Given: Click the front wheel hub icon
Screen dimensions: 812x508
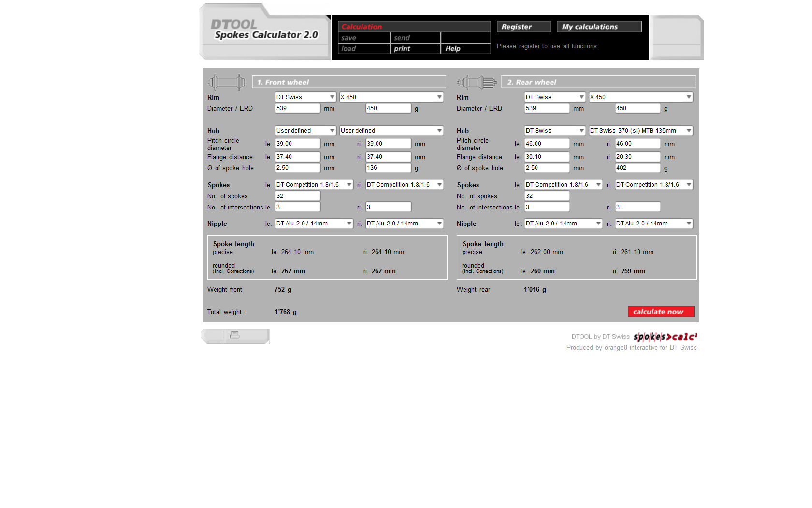Looking at the screenshot, I should (x=227, y=82).
